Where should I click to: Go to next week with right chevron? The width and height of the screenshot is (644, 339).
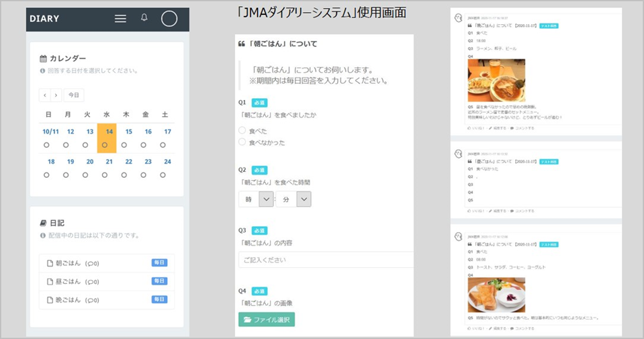56,95
